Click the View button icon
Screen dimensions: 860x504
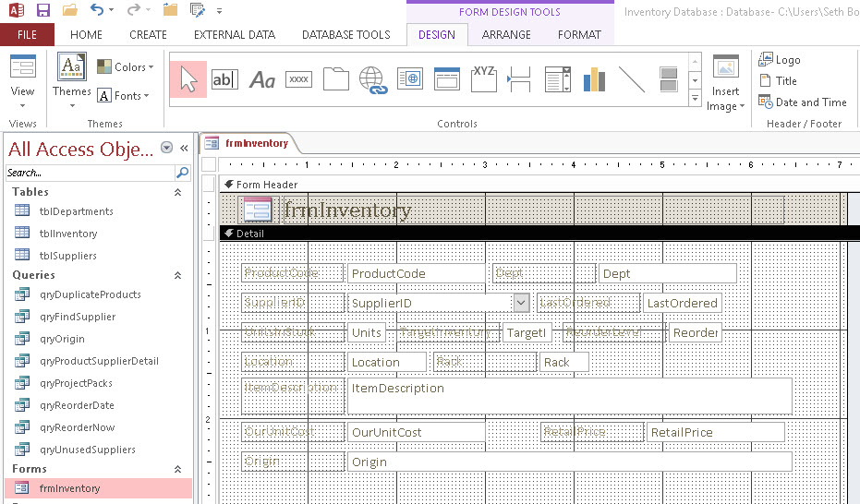23,68
